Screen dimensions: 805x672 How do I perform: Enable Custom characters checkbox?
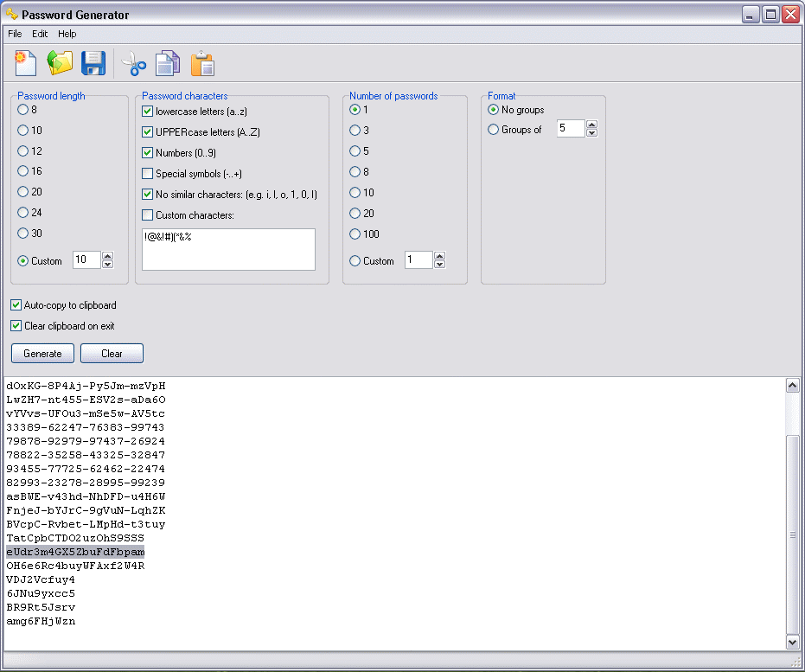(x=147, y=214)
